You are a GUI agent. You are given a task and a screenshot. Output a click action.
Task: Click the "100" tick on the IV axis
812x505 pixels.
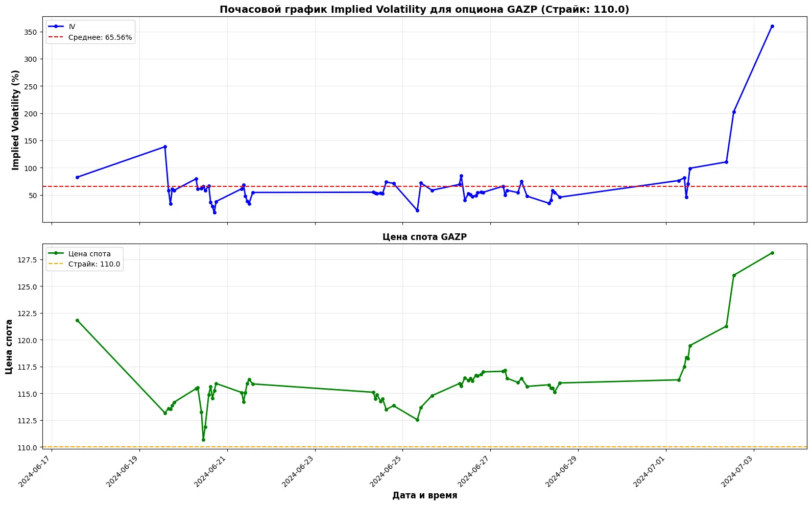tap(31, 168)
